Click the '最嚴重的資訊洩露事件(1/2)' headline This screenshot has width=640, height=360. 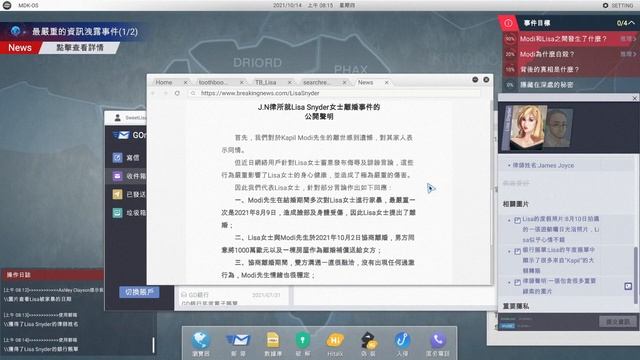pyautogui.click(x=85, y=31)
